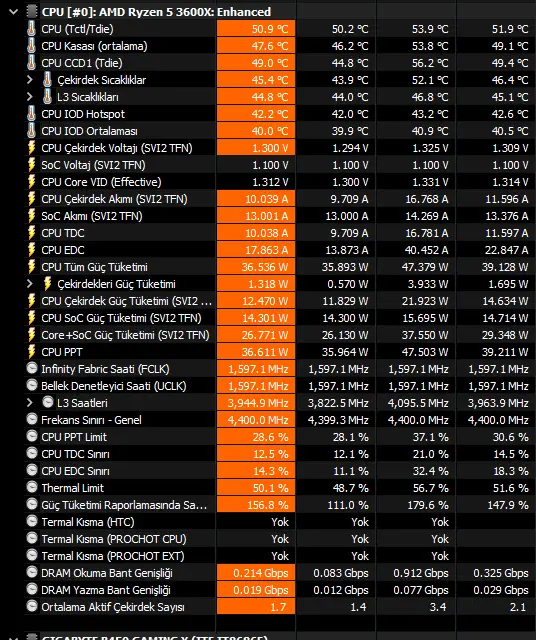Click lightning icon beside Core+SoC Güç Tüketimi
This screenshot has height=640, width=536.
coord(31,335)
